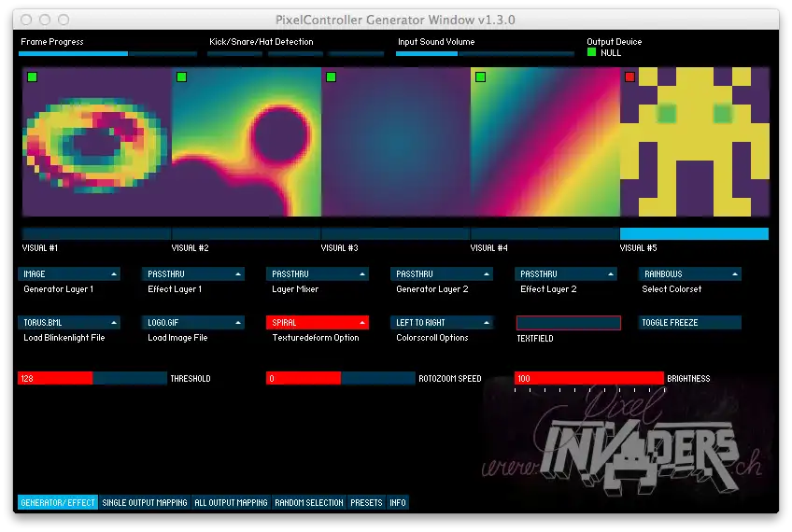Select the highlighted Visual #5 bar
Screen dimensions: 792x532
tap(695, 233)
